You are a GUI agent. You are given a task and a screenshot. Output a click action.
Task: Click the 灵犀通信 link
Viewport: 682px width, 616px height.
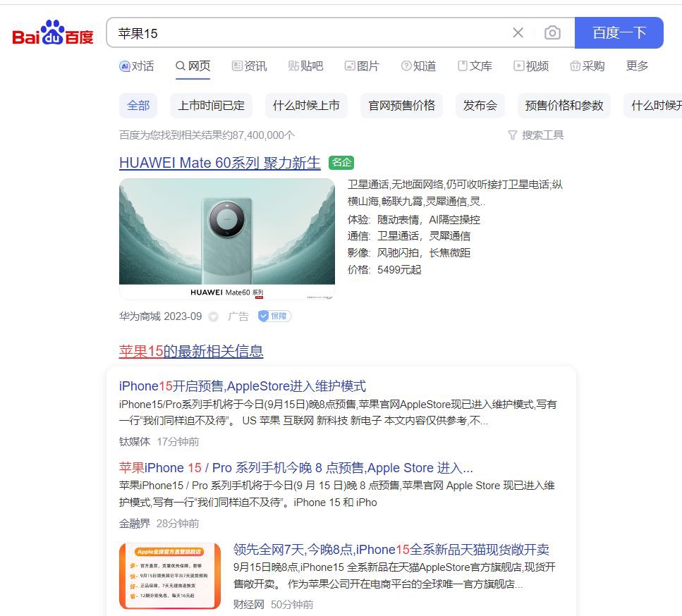click(450, 236)
